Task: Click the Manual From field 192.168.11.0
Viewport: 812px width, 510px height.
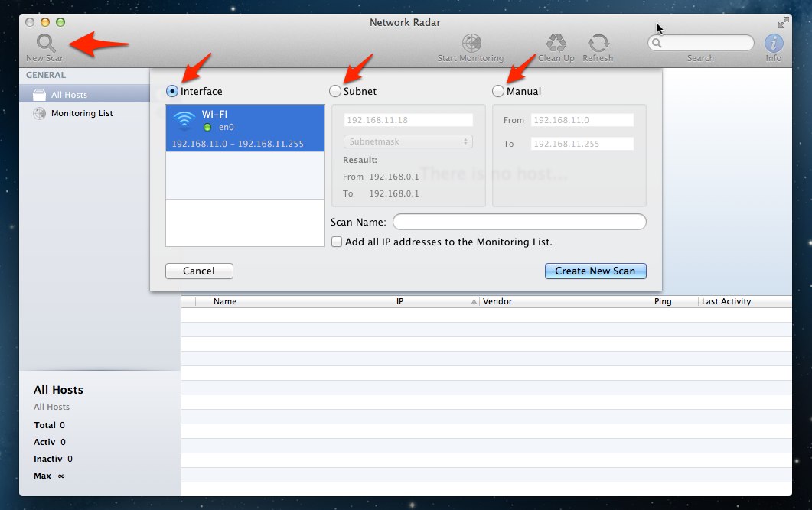Action: [582, 120]
